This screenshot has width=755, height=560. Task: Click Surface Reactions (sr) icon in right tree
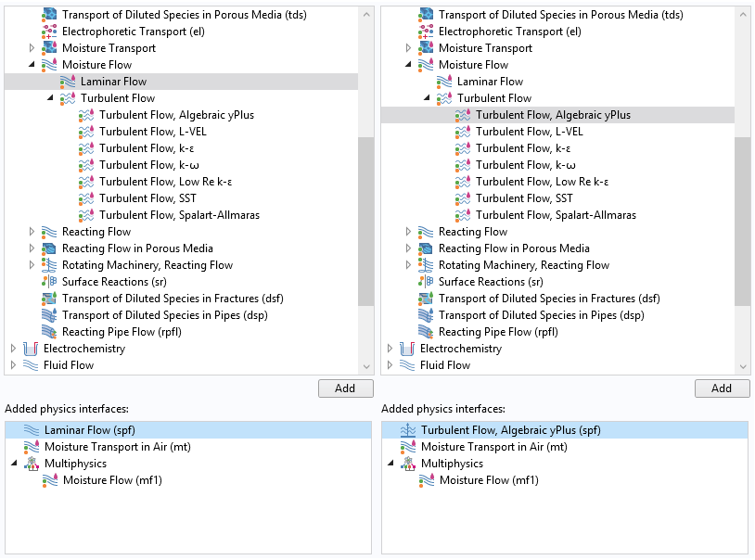point(426,282)
